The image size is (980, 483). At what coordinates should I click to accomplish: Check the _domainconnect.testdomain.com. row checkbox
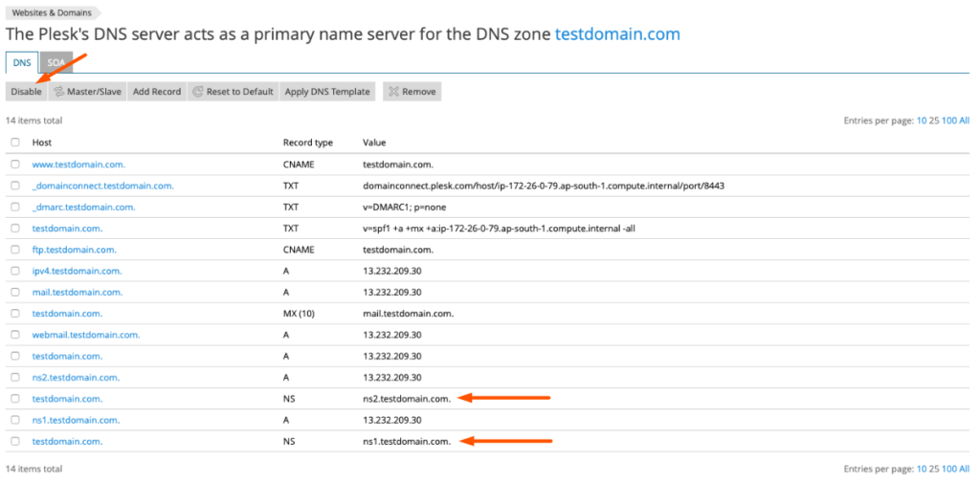coord(15,186)
